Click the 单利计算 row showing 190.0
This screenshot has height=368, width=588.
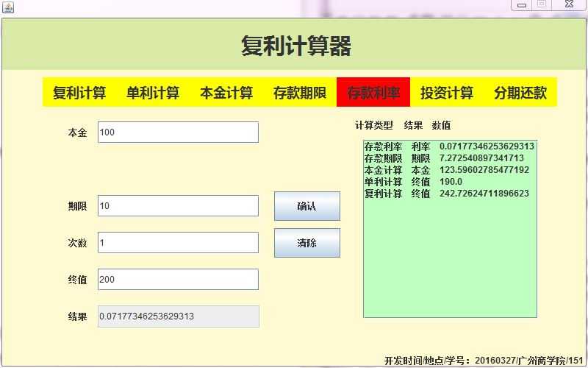tap(449, 182)
